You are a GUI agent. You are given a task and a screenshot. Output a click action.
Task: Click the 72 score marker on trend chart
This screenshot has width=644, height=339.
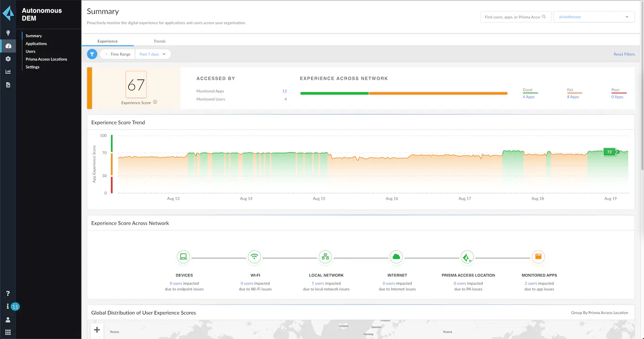point(609,152)
